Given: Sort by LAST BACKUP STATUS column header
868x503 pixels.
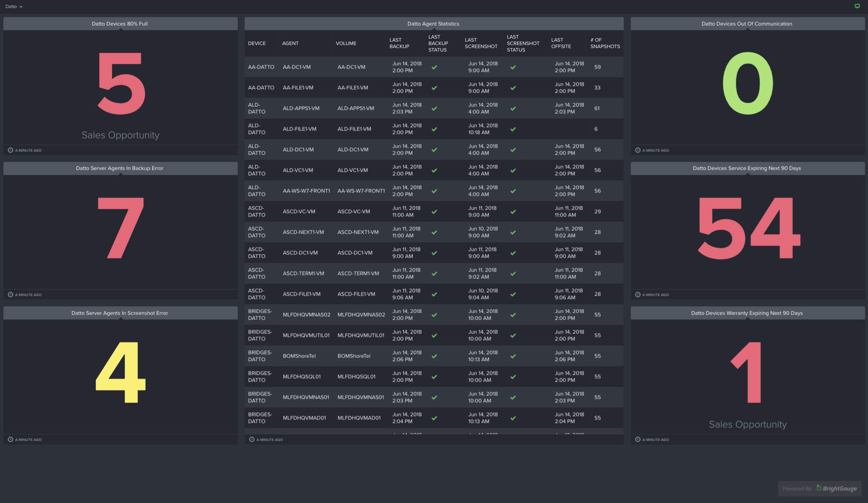Looking at the screenshot, I should click(x=438, y=43).
